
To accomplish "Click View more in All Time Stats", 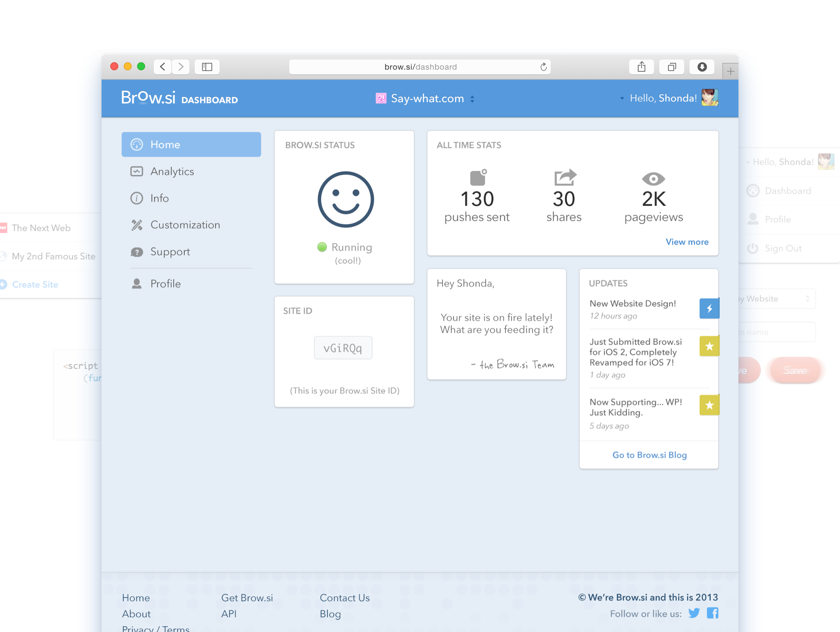I will [687, 242].
